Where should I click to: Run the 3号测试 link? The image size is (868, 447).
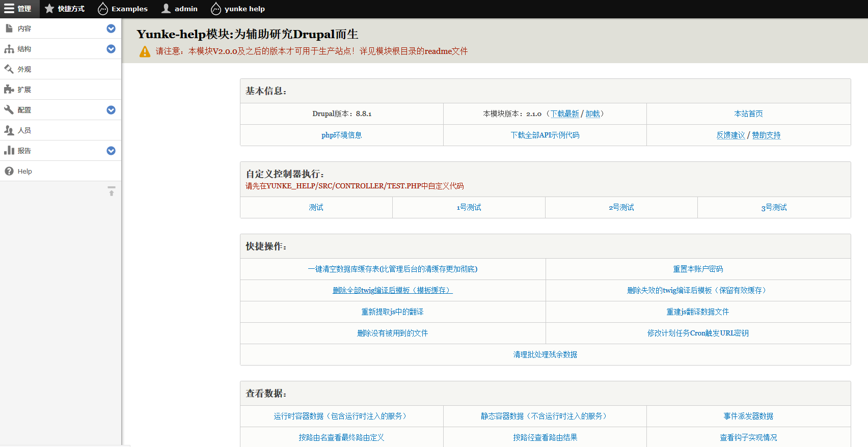(774, 207)
